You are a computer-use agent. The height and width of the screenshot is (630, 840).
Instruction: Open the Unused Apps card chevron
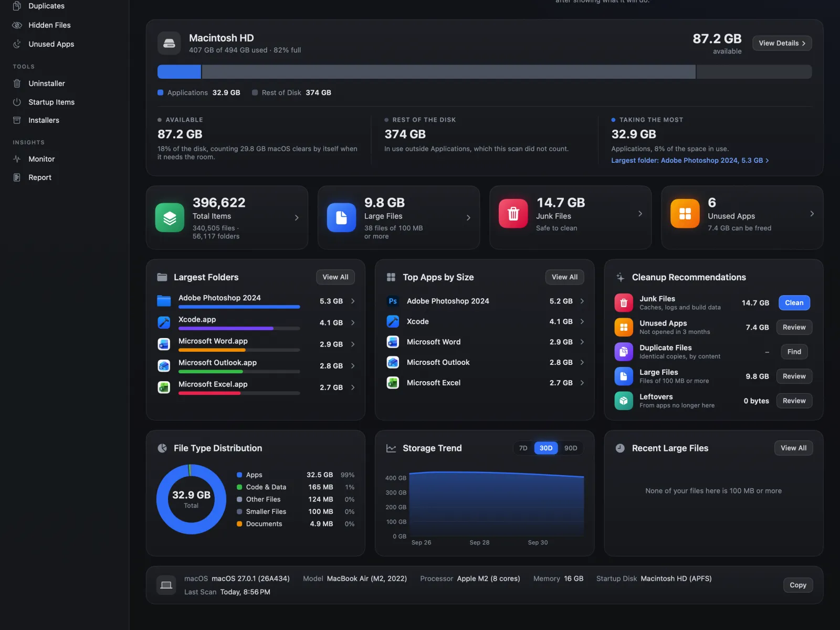[x=812, y=214]
